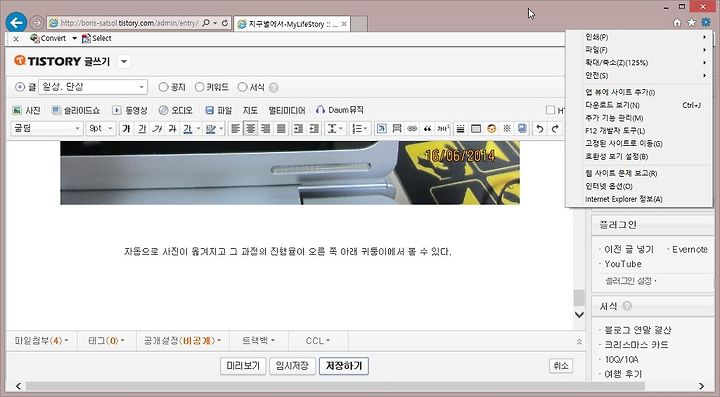Choose 다운로드 보기(N) menu item
720x397 pixels.
[639, 105]
